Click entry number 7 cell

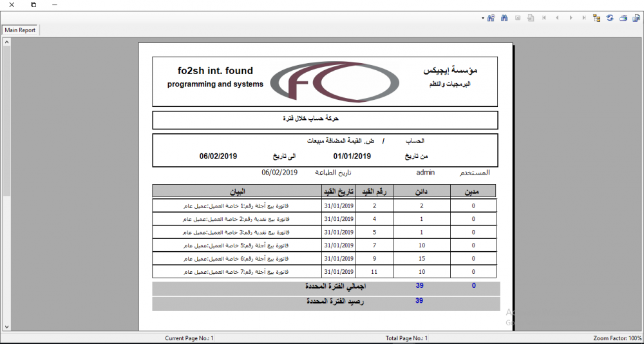click(374, 245)
